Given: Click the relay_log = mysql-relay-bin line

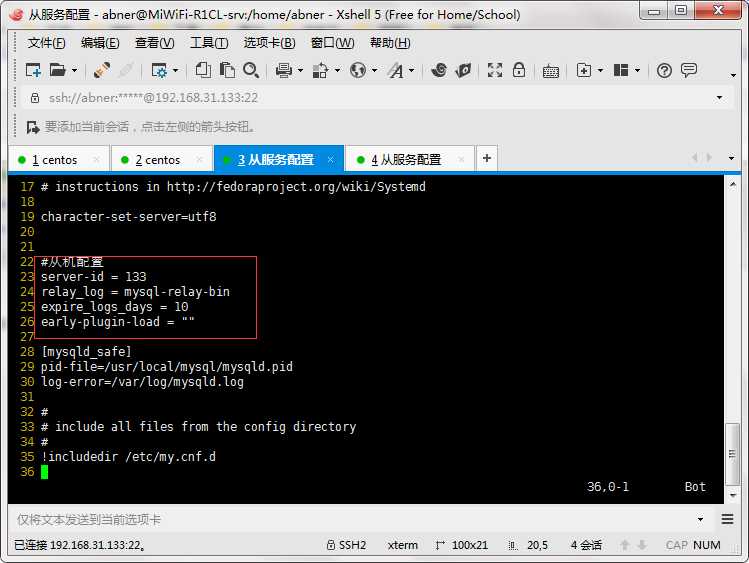Looking at the screenshot, I should (x=135, y=292).
